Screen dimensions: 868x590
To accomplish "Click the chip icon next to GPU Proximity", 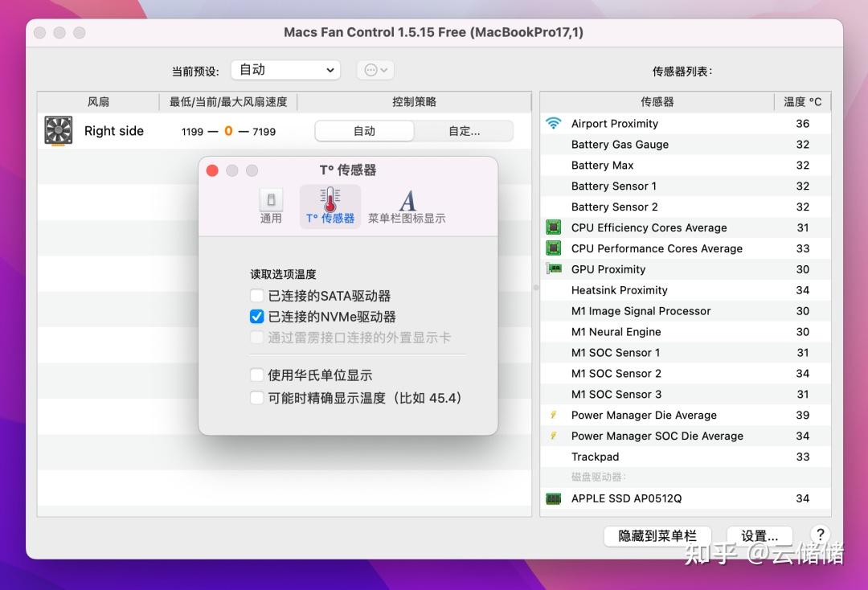I will click(x=554, y=269).
